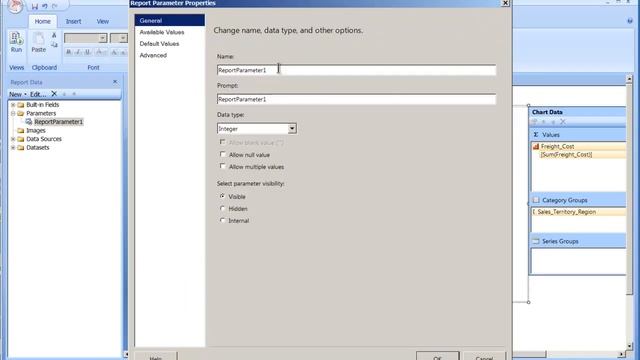The height and width of the screenshot is (360, 640).
Task: Toggle Italic in the Font group
Action: click(x=78, y=52)
